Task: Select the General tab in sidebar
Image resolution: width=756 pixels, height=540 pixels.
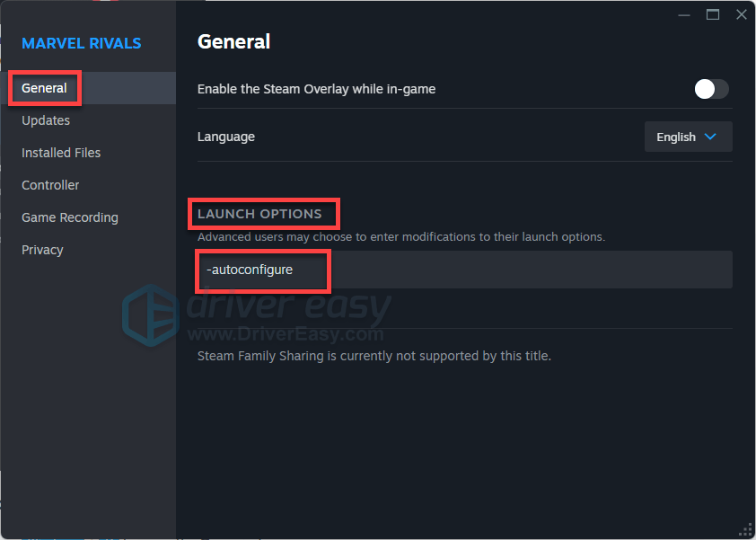Action: 45,88
